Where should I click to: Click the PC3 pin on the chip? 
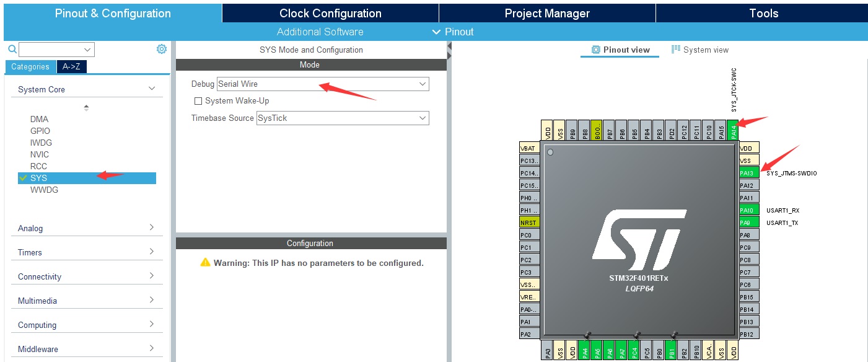coord(530,272)
